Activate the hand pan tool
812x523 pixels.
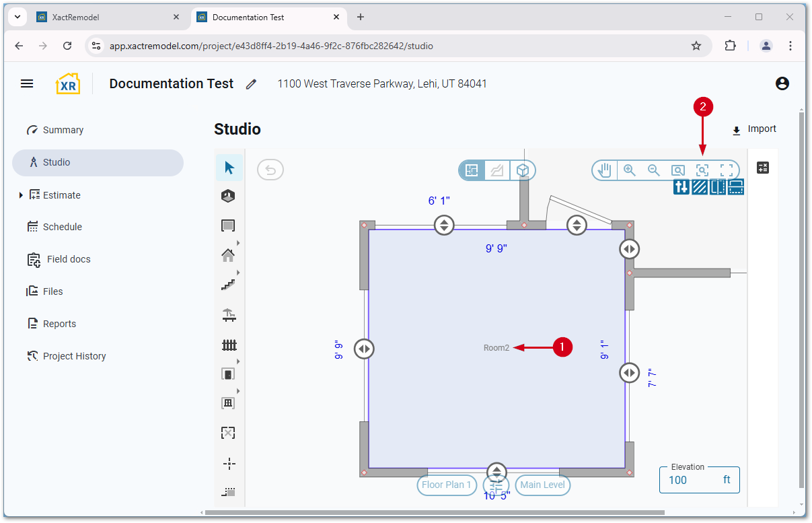click(x=605, y=170)
